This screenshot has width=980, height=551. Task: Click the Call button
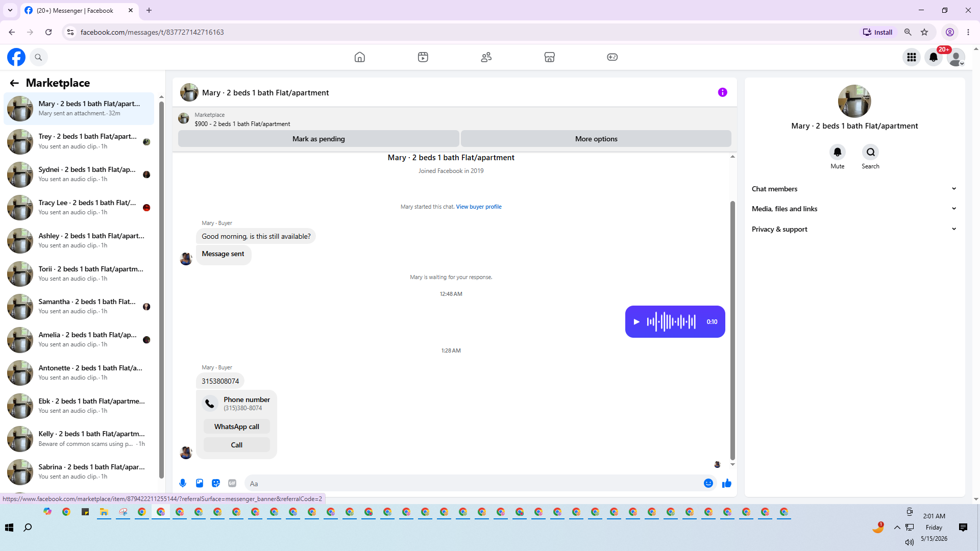pyautogui.click(x=237, y=445)
